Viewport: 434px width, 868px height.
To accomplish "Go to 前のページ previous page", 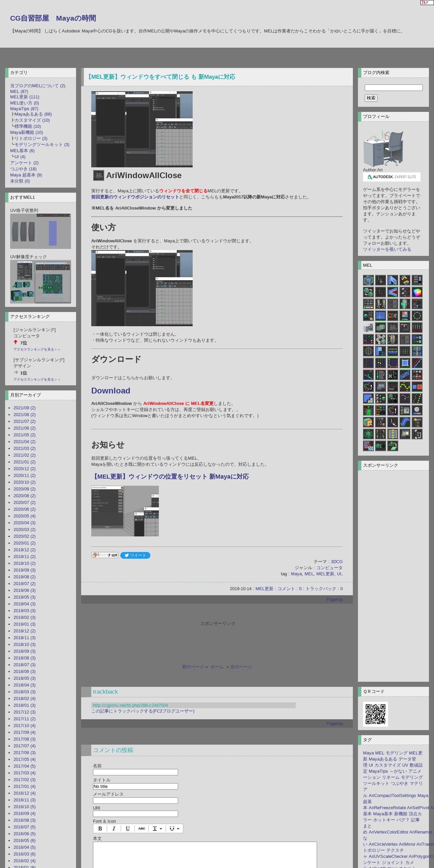I will pyautogui.click(x=193, y=667).
